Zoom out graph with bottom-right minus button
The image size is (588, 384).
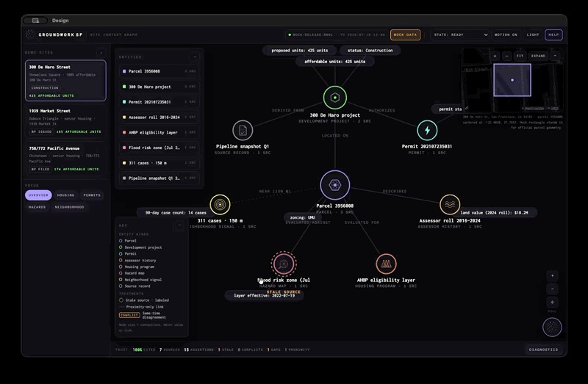tap(552, 289)
